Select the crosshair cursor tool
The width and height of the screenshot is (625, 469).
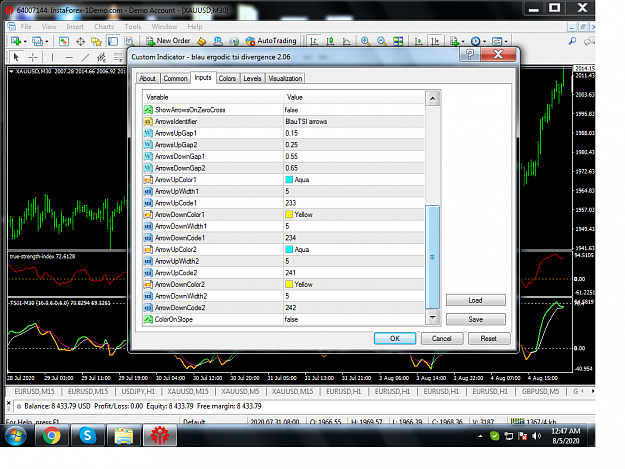(33, 57)
